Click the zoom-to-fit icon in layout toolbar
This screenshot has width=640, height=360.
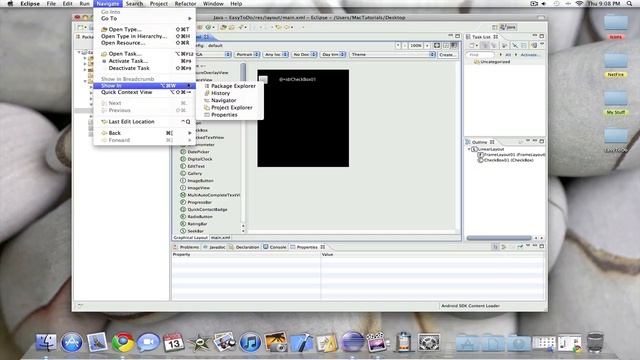point(437,45)
